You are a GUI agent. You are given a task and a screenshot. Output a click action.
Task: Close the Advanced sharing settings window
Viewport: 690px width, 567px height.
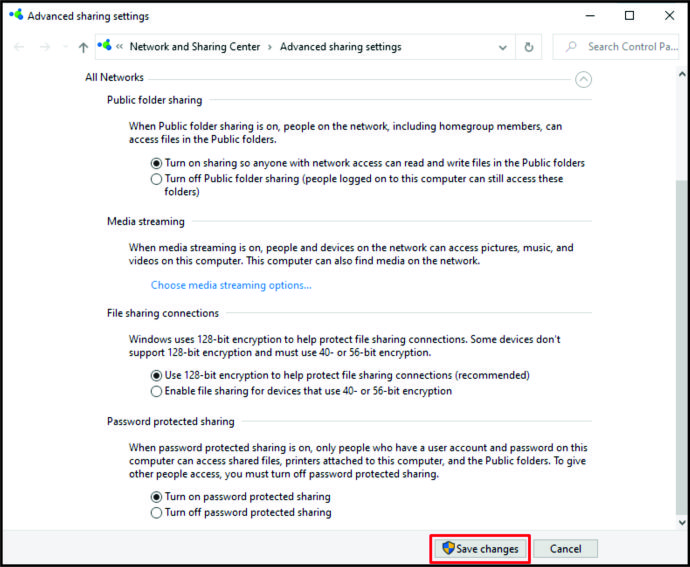[669, 16]
